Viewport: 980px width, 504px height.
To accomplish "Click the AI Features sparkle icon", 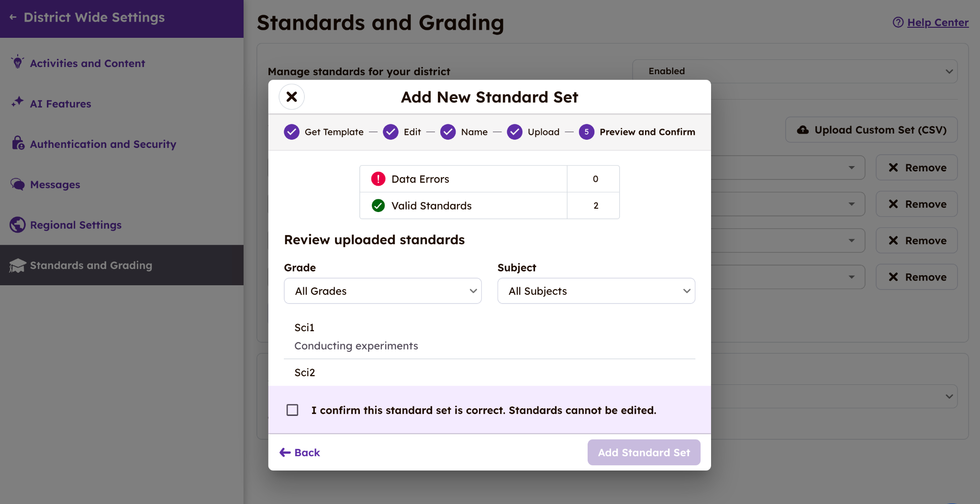I will click(x=18, y=102).
